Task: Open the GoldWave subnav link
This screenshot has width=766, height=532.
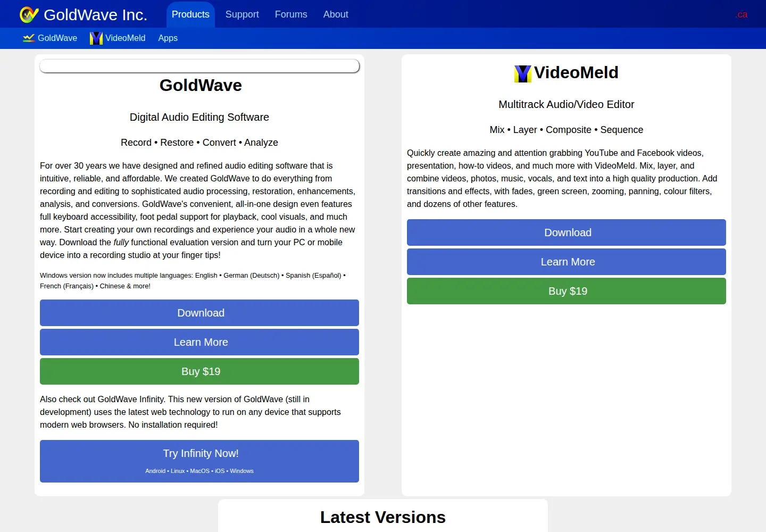Action: click(57, 38)
